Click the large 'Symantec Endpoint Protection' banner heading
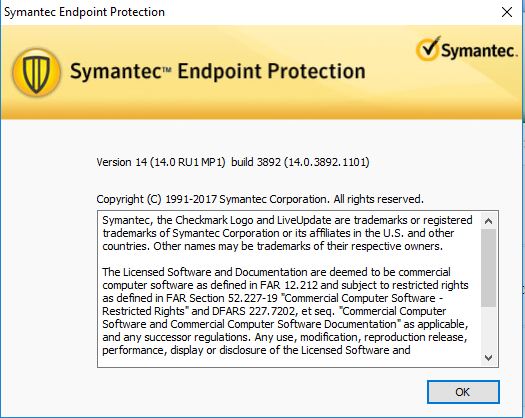 tap(218, 72)
